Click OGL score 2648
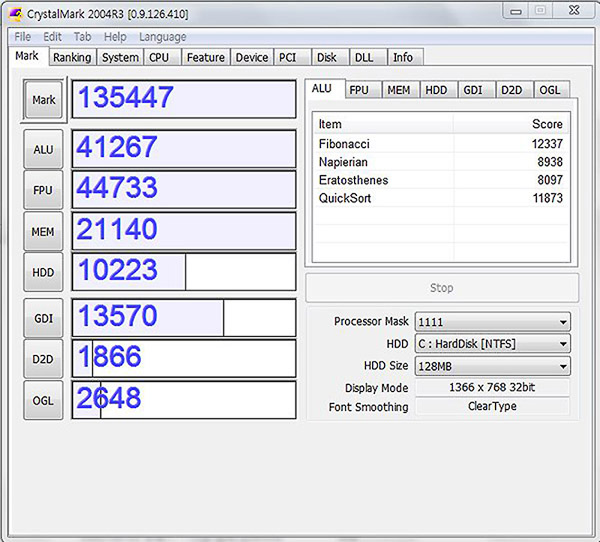The width and height of the screenshot is (600, 542). click(x=184, y=400)
